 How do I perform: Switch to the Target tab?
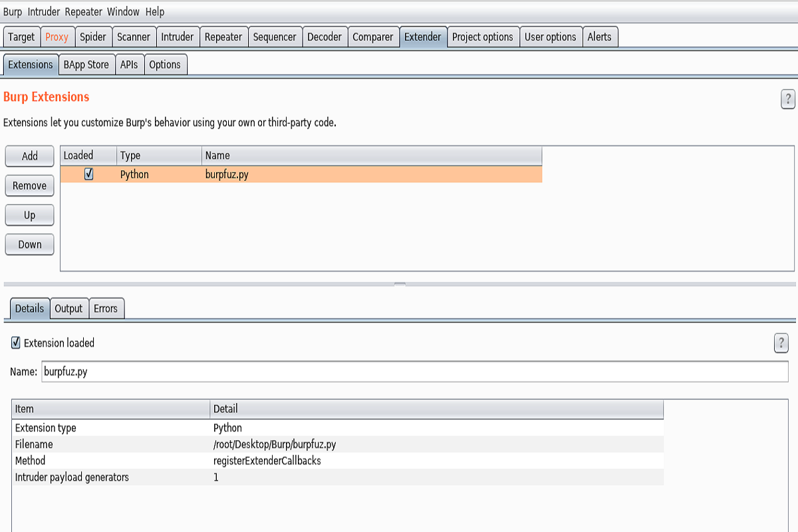[21, 37]
